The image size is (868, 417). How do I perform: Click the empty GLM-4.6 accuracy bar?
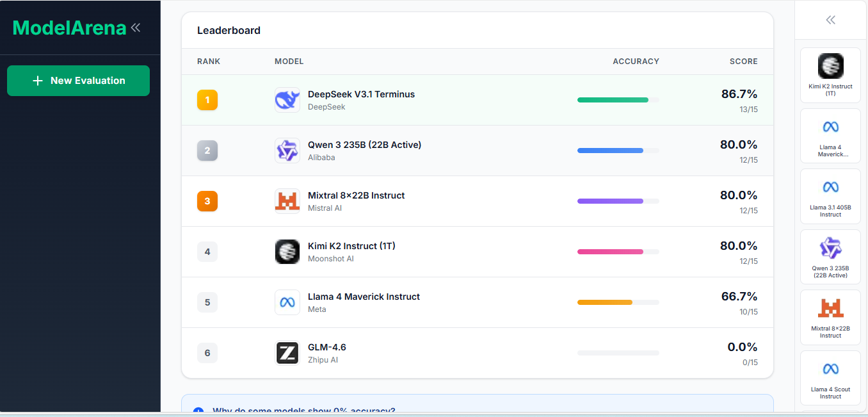[618, 353]
